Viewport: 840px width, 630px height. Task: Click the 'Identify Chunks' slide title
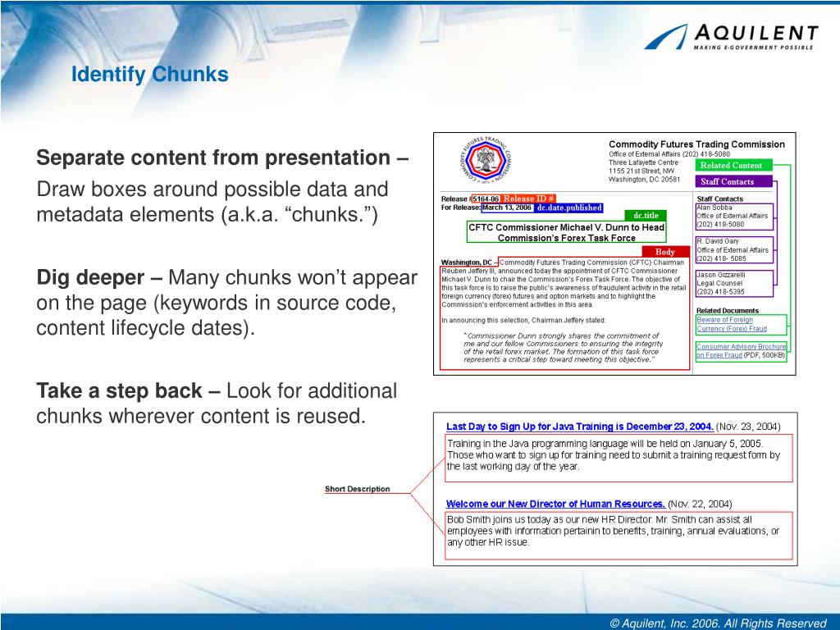click(150, 74)
